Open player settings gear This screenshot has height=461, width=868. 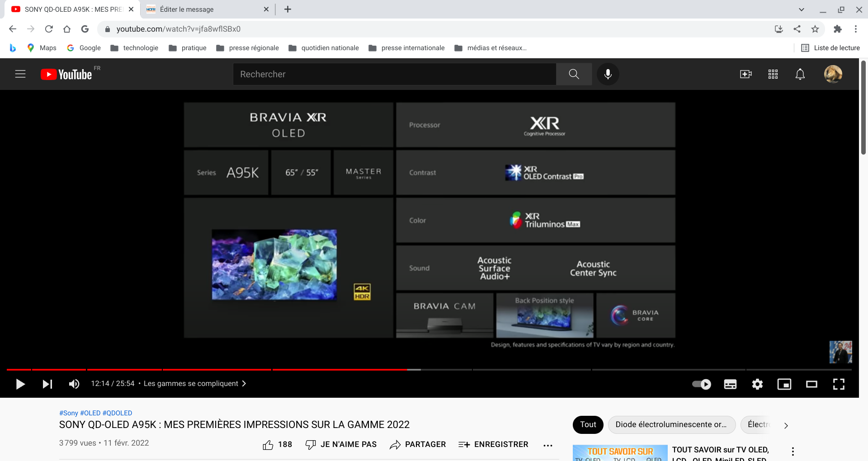757,384
